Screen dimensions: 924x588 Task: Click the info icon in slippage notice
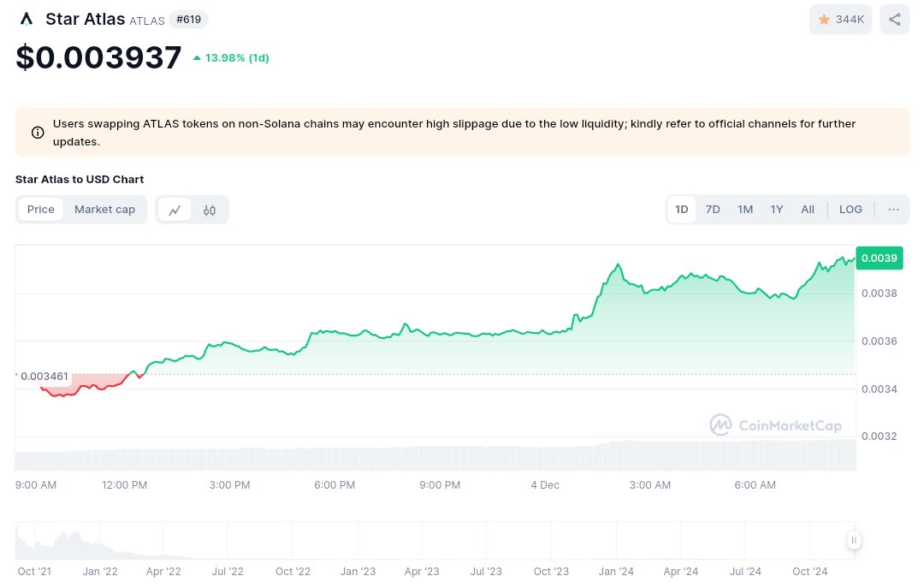[38, 133]
